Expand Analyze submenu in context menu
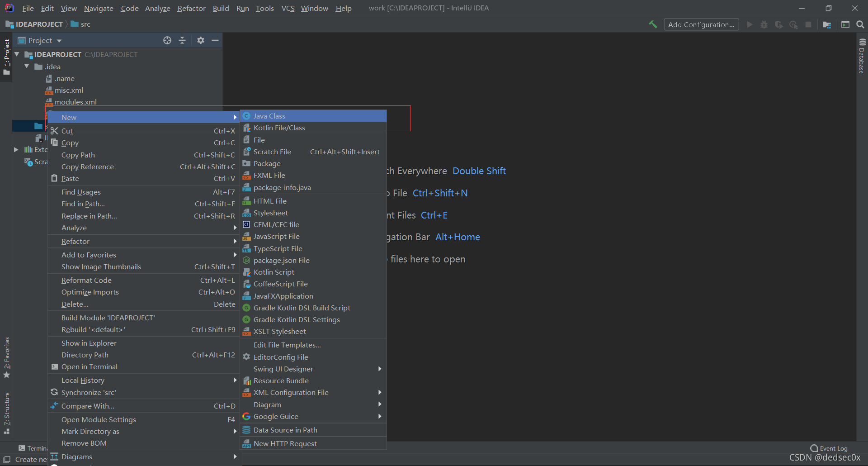This screenshot has height=466, width=868. click(x=144, y=228)
